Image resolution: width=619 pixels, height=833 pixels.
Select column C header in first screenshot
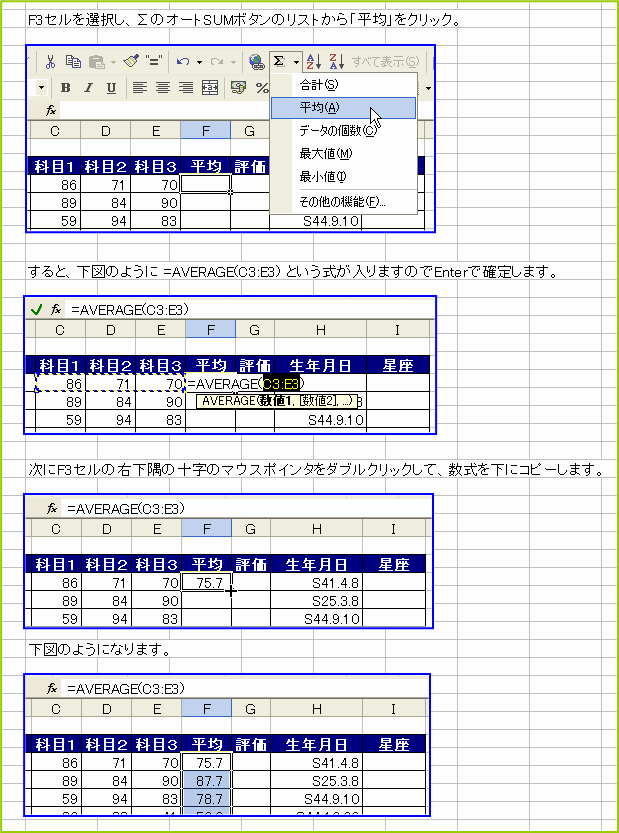(55, 131)
